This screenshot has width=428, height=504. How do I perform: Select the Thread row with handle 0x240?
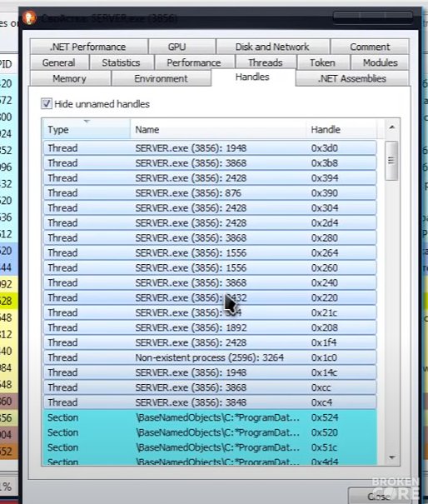pos(210,282)
